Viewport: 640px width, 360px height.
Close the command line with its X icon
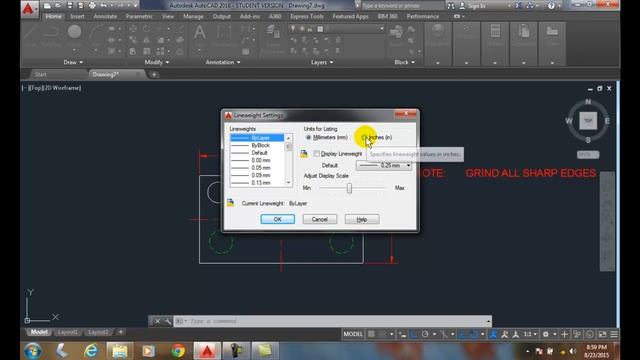[x=158, y=321]
